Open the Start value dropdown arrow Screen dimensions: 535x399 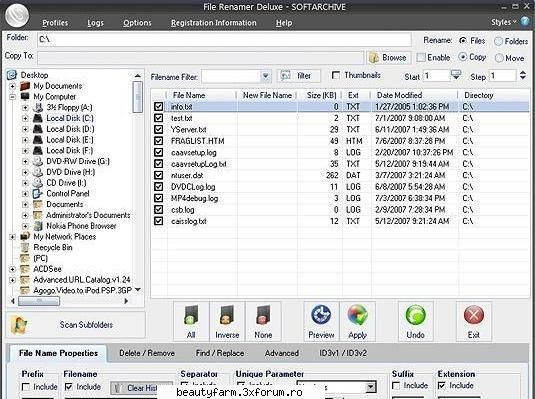(456, 75)
